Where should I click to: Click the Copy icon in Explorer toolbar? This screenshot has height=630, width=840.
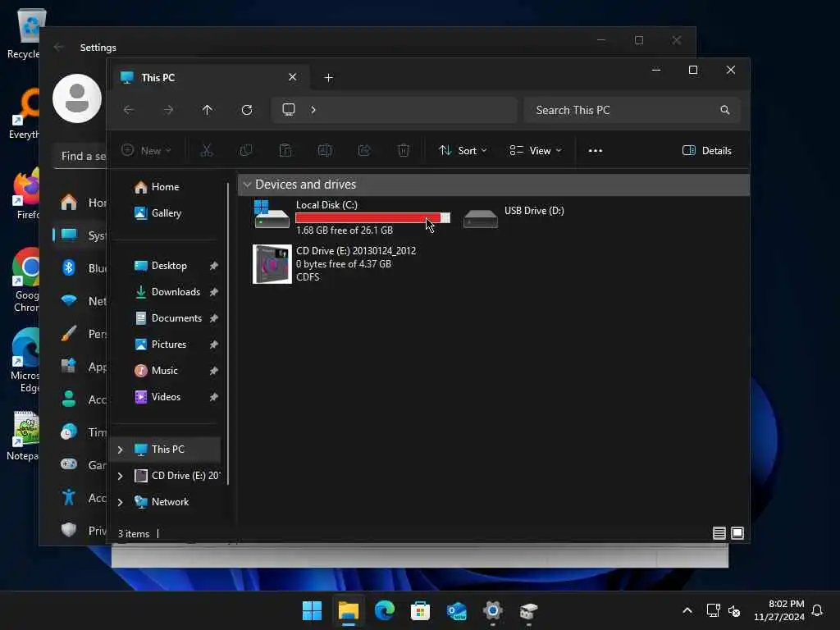coord(246,151)
